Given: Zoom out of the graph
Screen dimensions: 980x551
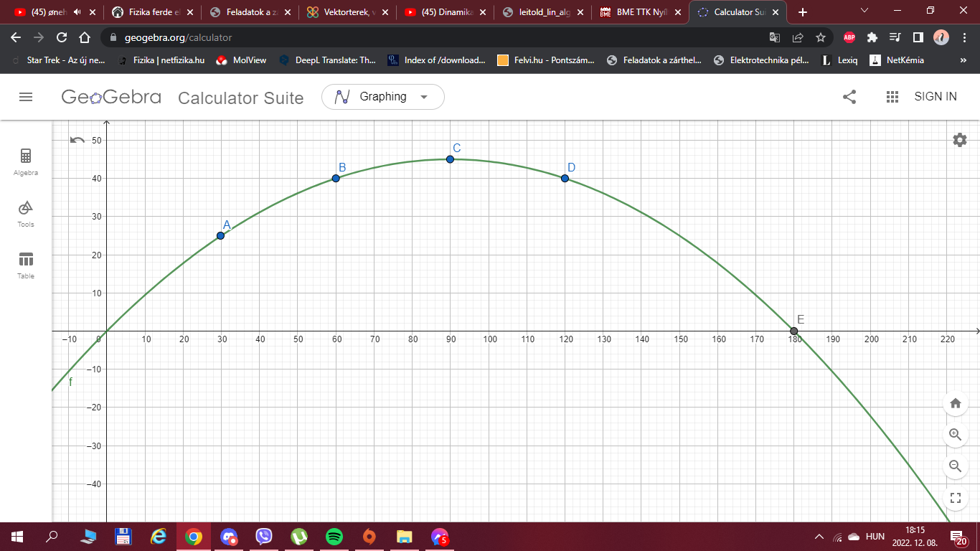Looking at the screenshot, I should (x=955, y=466).
